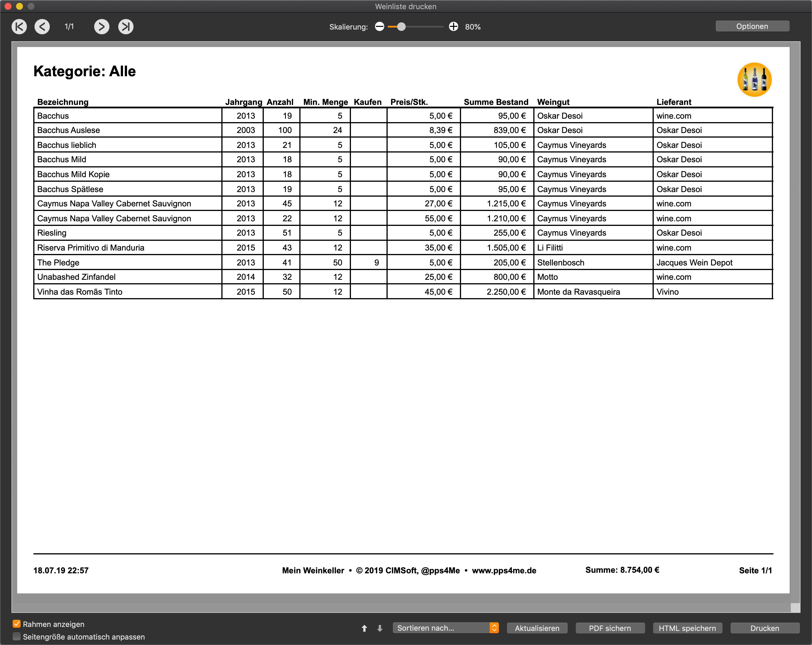Image resolution: width=812 pixels, height=645 pixels.
Task: Decrease scaling with minus icon
Action: pos(380,27)
